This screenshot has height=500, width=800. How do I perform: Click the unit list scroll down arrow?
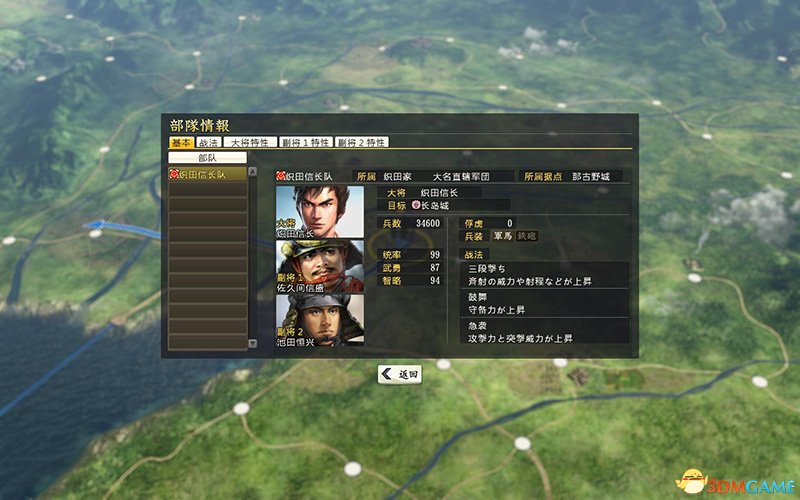pyautogui.click(x=253, y=343)
